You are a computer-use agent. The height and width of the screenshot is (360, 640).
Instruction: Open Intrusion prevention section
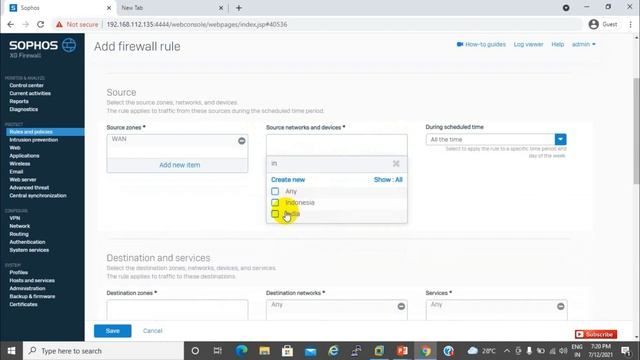[x=34, y=140]
